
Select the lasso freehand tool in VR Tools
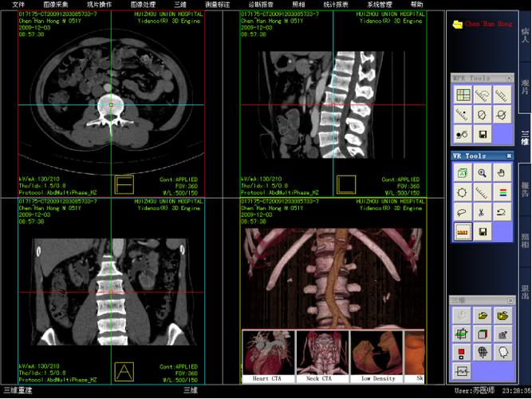(462, 212)
